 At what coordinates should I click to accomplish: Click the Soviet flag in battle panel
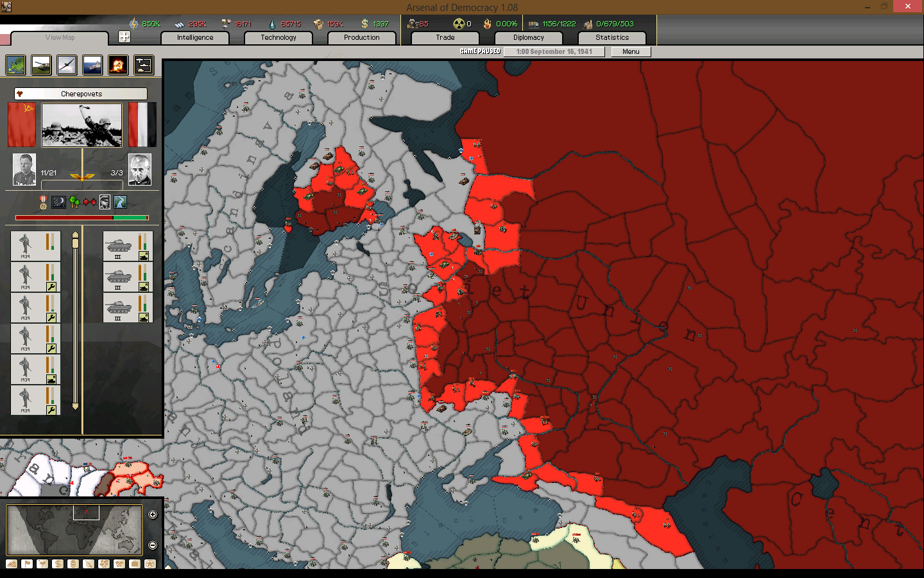[x=21, y=125]
